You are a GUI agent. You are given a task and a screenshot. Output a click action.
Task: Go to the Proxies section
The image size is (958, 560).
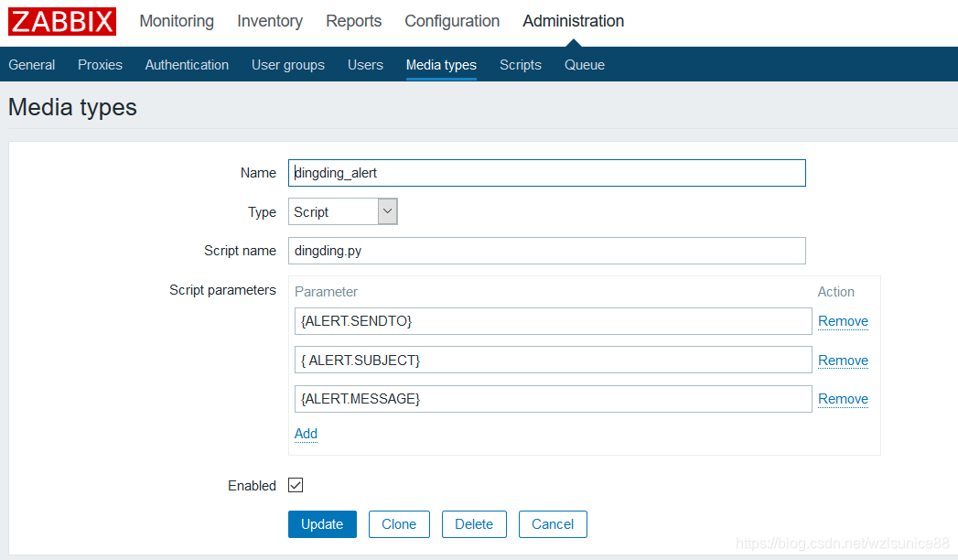(x=101, y=65)
